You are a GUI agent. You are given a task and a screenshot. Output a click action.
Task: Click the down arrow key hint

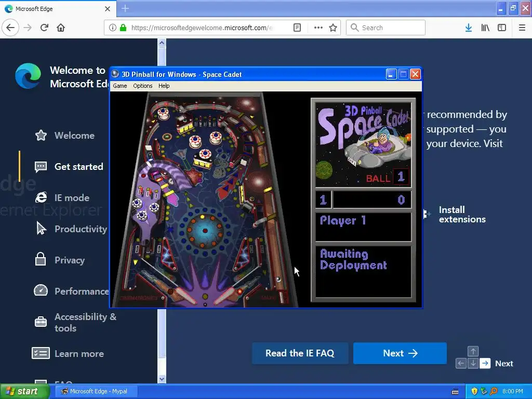(x=473, y=363)
